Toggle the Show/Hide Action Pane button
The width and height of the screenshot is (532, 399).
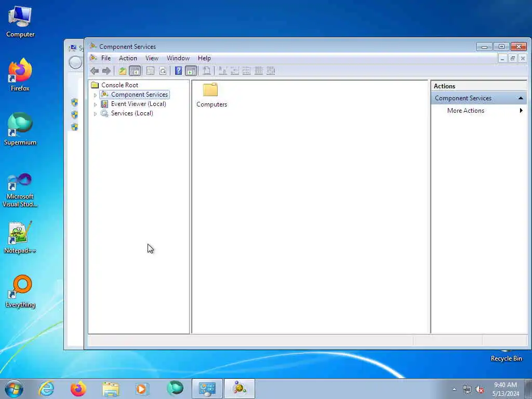tap(191, 71)
